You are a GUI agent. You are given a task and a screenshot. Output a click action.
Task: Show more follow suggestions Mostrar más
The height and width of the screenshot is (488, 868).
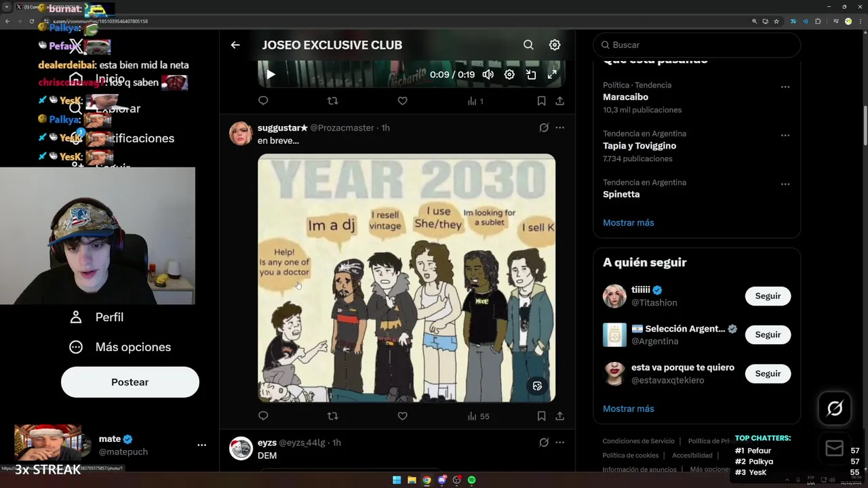[x=629, y=409]
